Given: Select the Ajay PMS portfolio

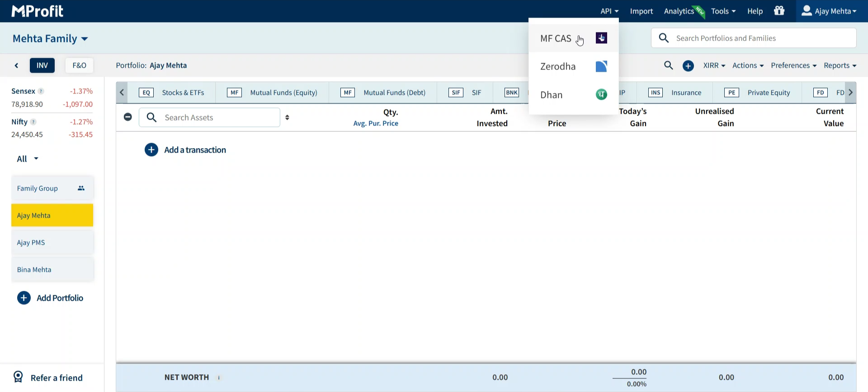Looking at the screenshot, I should click(52, 243).
